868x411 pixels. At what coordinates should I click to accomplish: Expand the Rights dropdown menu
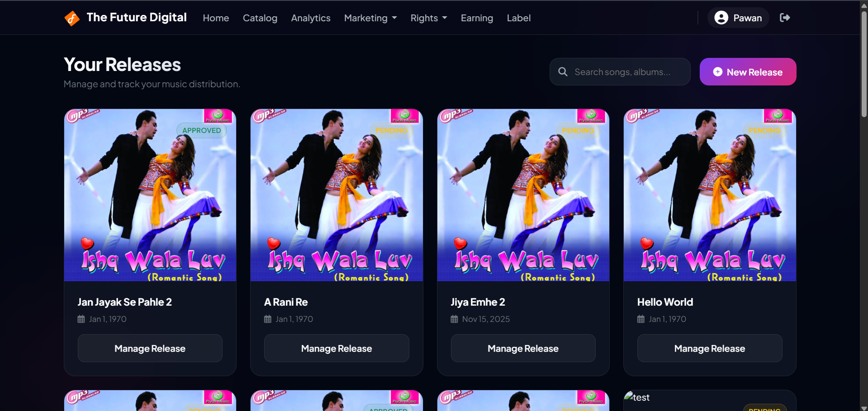click(428, 18)
